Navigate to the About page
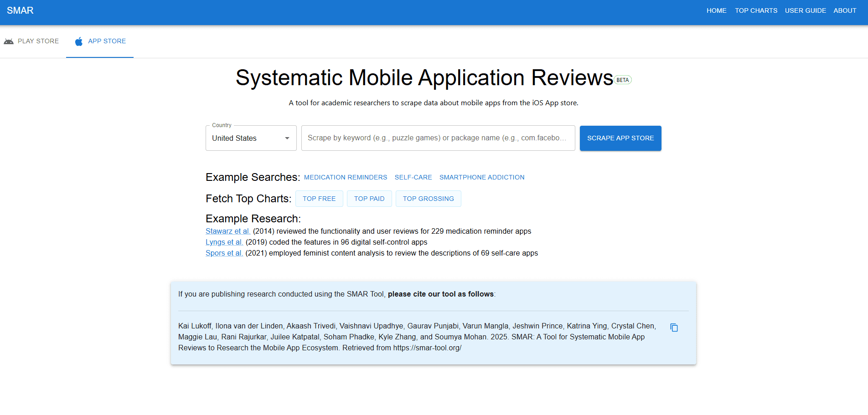Image resolution: width=868 pixels, height=415 pixels. pyautogui.click(x=844, y=10)
